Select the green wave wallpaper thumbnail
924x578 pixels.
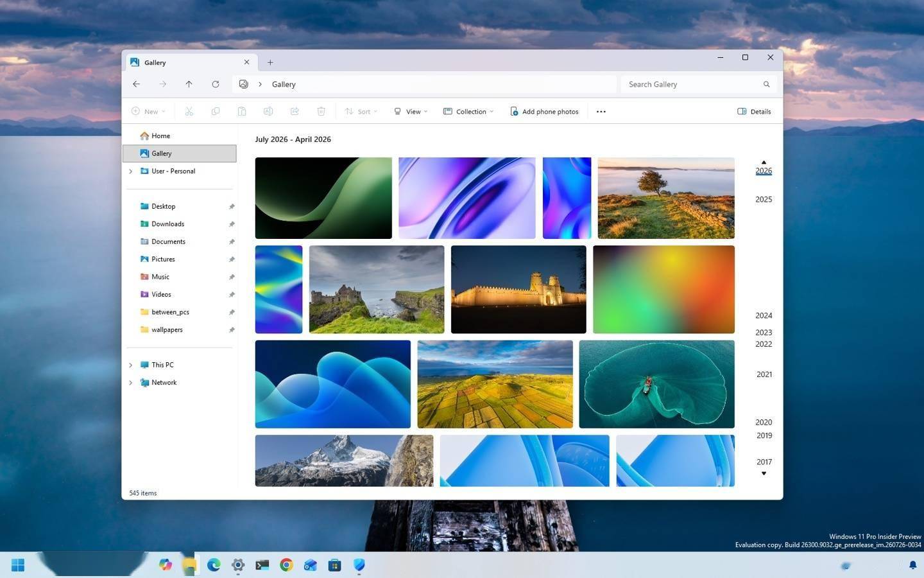pos(323,198)
